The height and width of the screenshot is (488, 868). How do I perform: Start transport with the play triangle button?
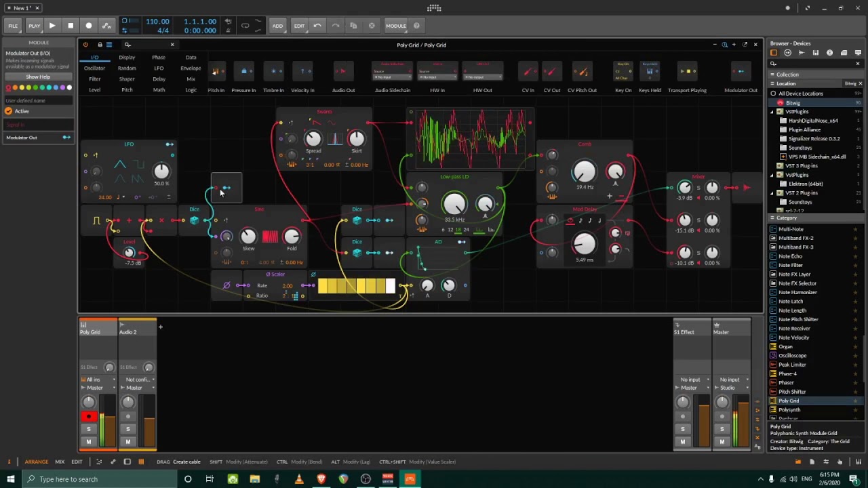[x=52, y=26]
